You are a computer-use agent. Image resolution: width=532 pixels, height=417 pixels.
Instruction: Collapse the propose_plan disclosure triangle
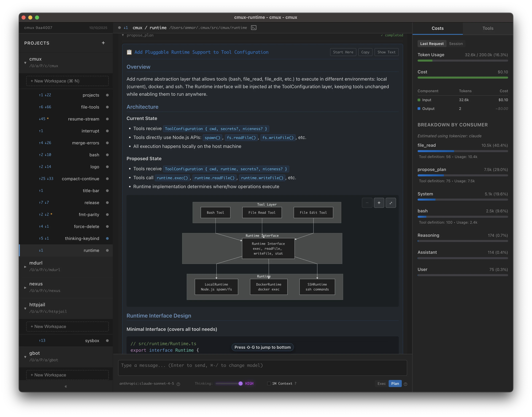click(123, 35)
